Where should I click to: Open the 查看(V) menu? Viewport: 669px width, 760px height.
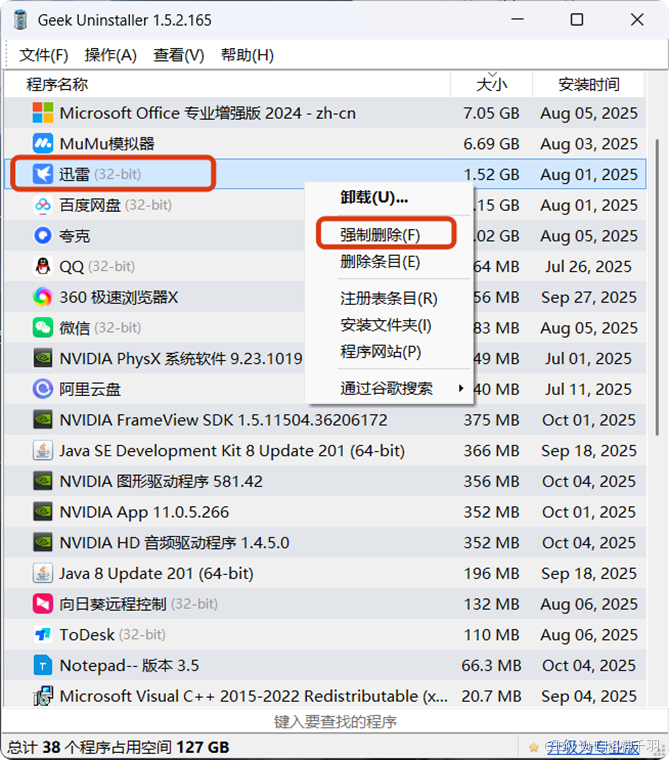(x=179, y=55)
